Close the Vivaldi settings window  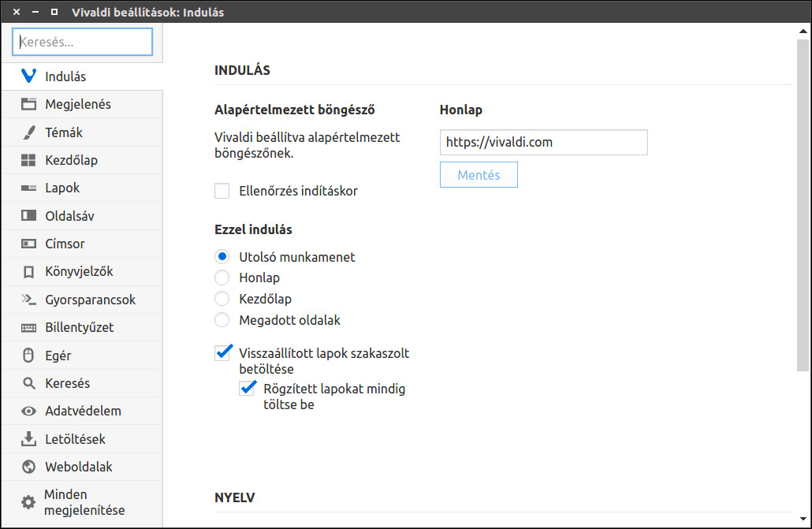17,12
